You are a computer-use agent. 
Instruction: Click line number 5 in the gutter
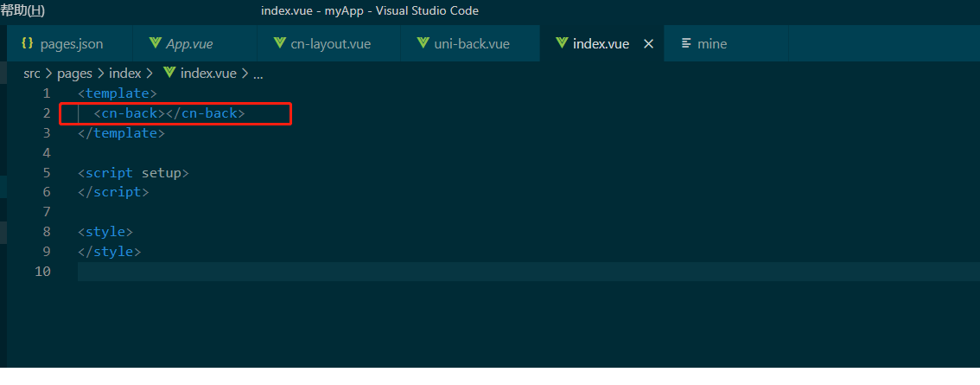[46, 172]
